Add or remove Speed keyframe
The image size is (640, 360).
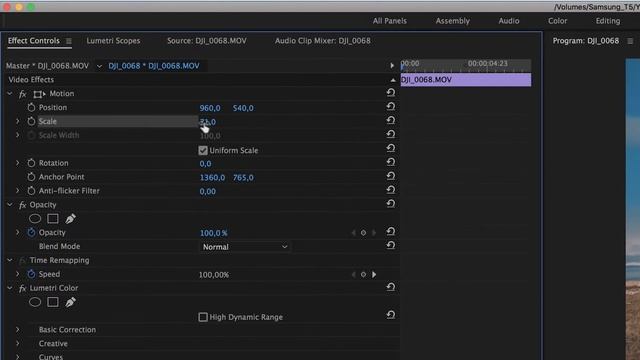point(363,275)
